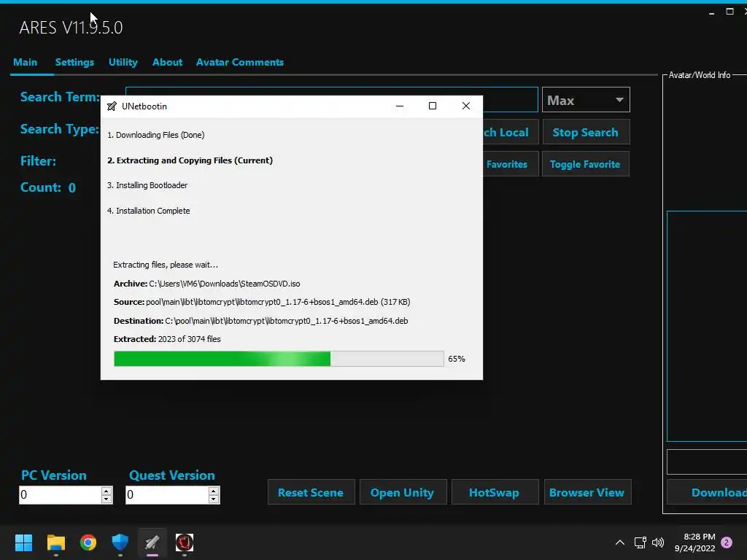This screenshot has width=747, height=560.
Task: Click the Destination file path line
Action: click(260, 321)
